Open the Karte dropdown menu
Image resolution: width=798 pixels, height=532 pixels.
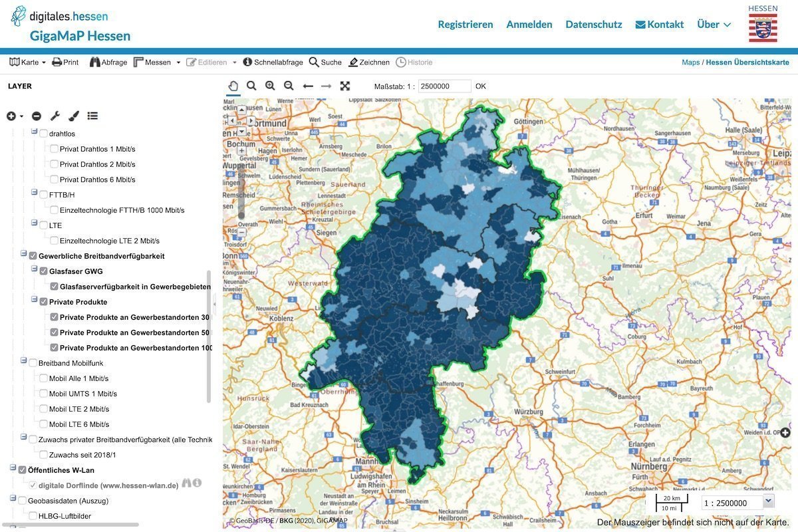(x=28, y=62)
